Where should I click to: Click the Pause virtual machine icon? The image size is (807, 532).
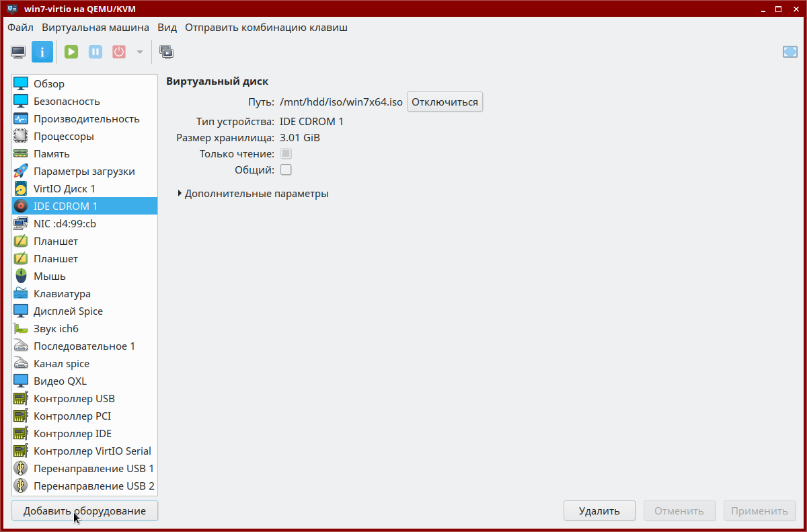tap(95, 52)
